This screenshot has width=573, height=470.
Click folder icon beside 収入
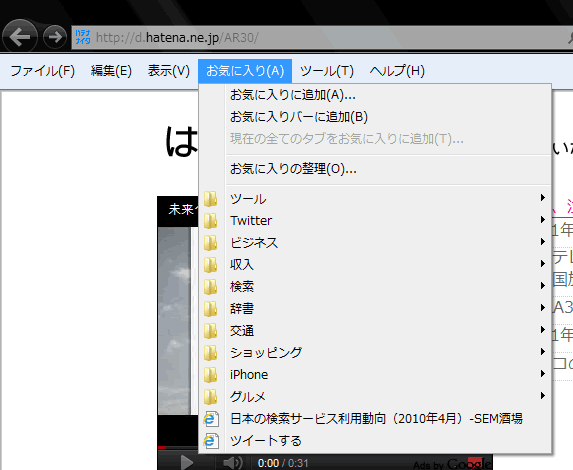click(x=210, y=265)
